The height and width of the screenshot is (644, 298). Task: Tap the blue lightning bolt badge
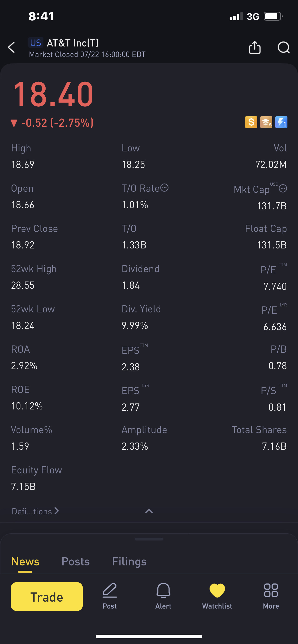click(x=281, y=122)
